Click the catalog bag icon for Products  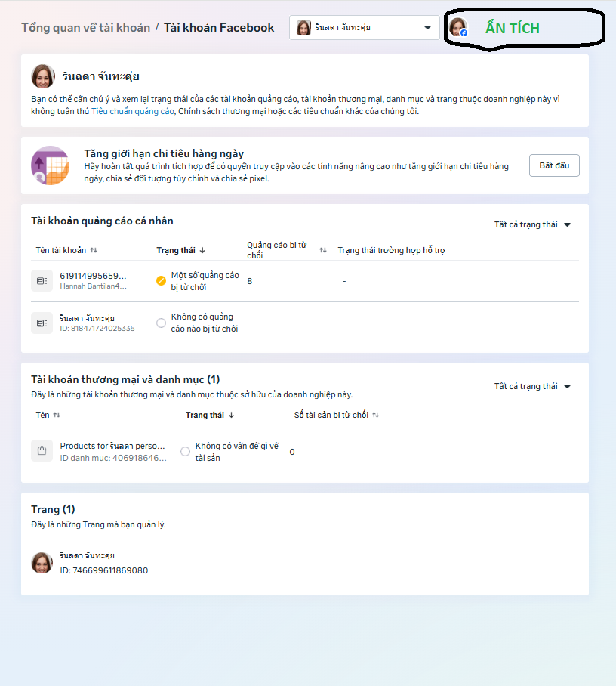click(42, 450)
